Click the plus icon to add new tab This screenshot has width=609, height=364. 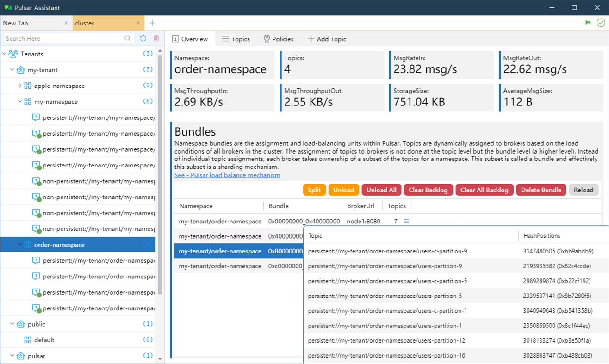click(x=152, y=23)
